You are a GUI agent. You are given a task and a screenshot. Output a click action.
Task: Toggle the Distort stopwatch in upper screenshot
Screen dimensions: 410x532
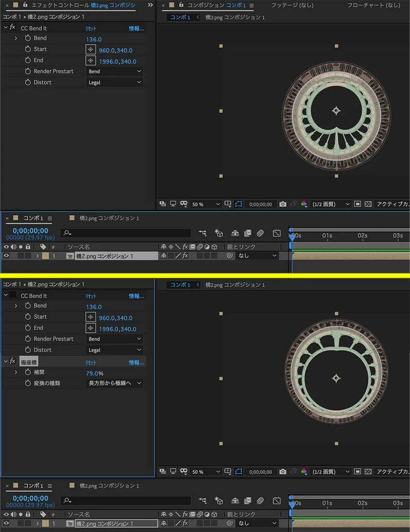point(28,82)
